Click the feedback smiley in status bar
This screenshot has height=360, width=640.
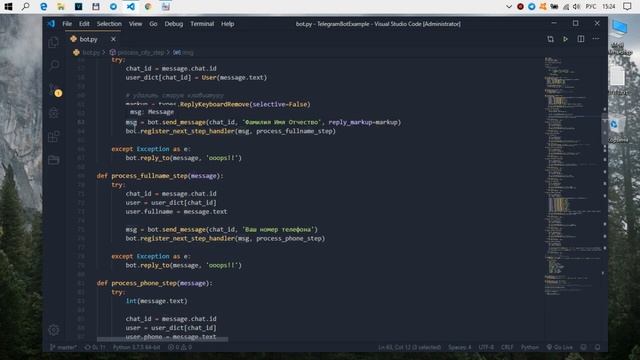pyautogui.click(x=584, y=347)
